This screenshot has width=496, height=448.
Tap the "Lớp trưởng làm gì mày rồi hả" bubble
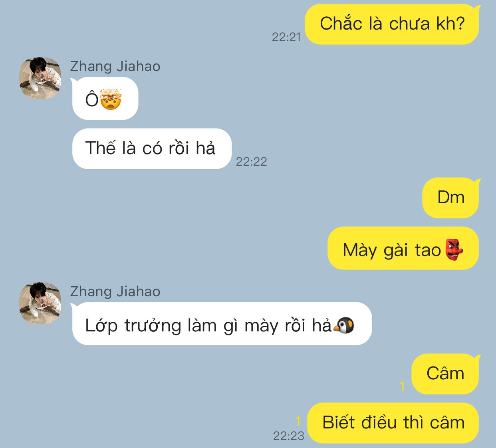[x=222, y=324]
